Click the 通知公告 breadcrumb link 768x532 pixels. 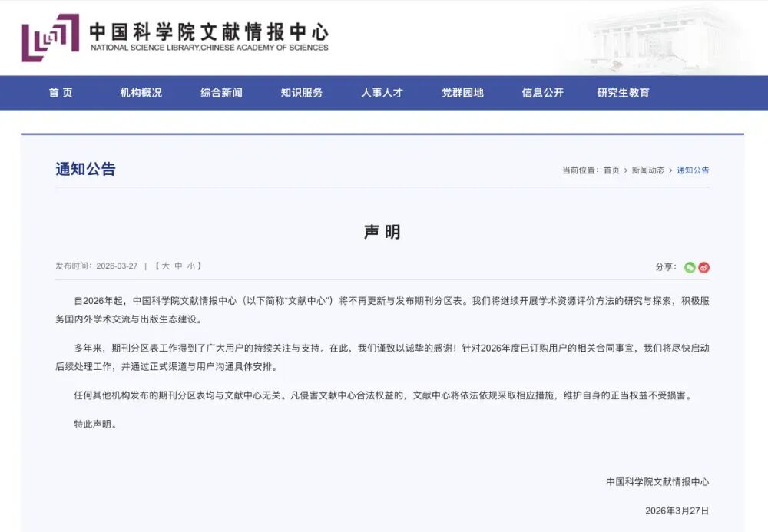click(693, 170)
